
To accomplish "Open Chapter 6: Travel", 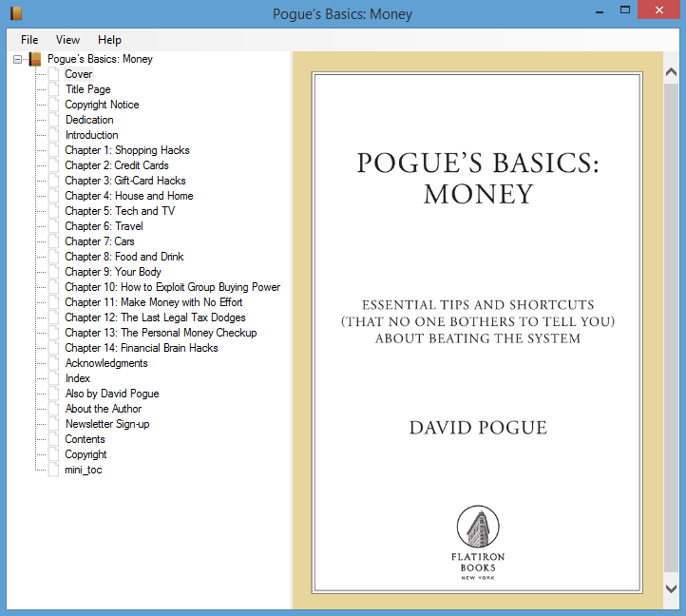I will click(x=104, y=226).
